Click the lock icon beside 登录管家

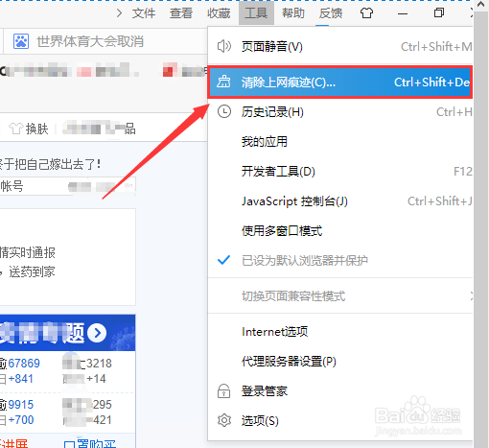click(x=223, y=390)
